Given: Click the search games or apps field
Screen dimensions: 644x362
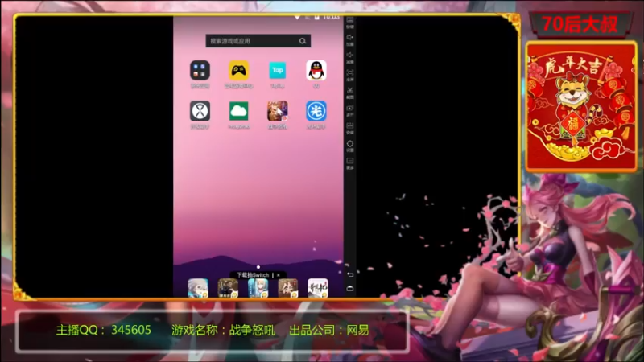Looking at the screenshot, I should 258,41.
